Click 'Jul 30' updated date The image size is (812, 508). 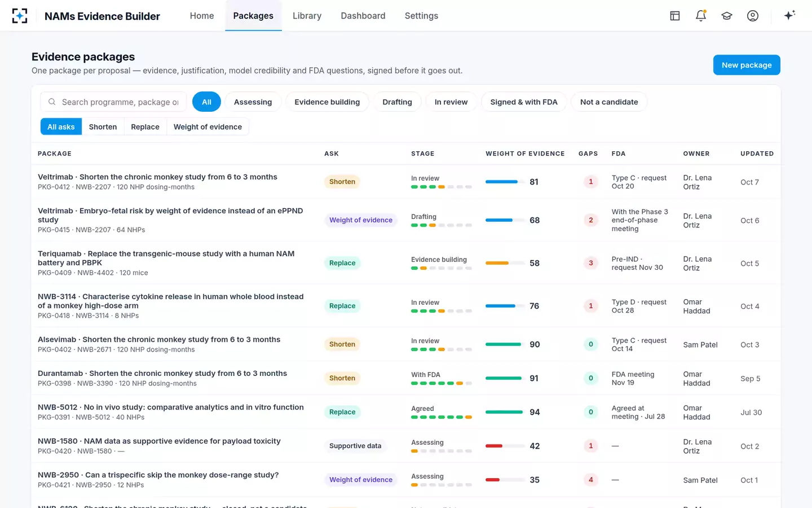pos(751,413)
